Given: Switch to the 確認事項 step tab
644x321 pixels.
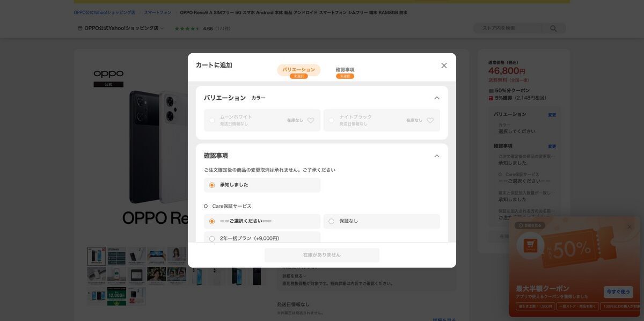Looking at the screenshot, I should point(345,70).
